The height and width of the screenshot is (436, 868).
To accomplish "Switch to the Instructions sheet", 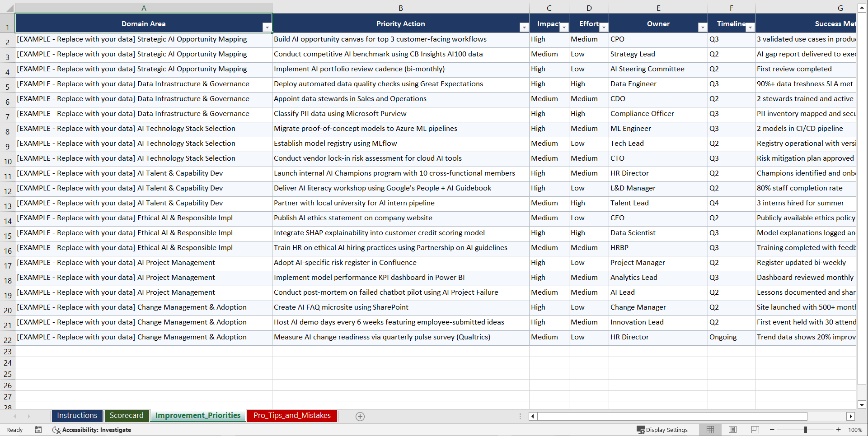I will [x=77, y=416].
